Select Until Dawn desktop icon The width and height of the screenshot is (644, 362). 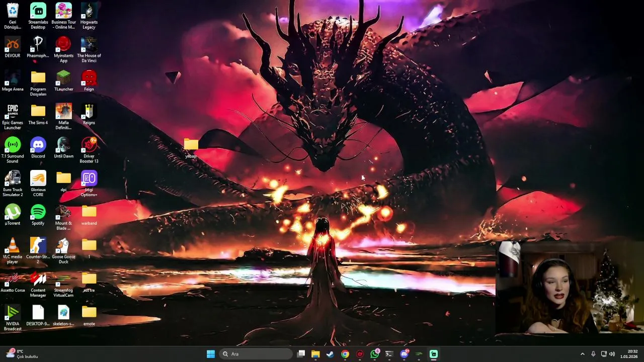pyautogui.click(x=63, y=148)
